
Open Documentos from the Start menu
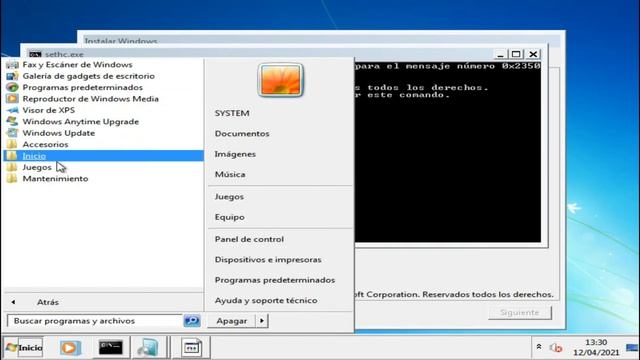click(x=242, y=133)
